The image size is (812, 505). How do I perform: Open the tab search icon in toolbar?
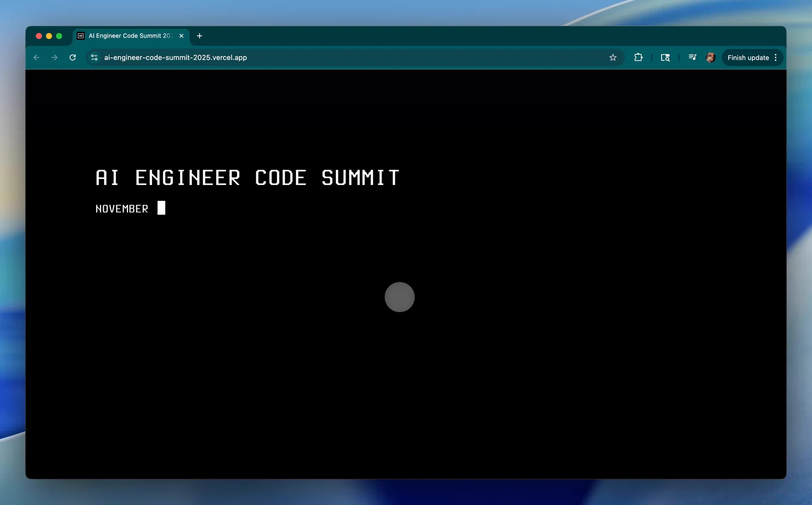(x=665, y=58)
